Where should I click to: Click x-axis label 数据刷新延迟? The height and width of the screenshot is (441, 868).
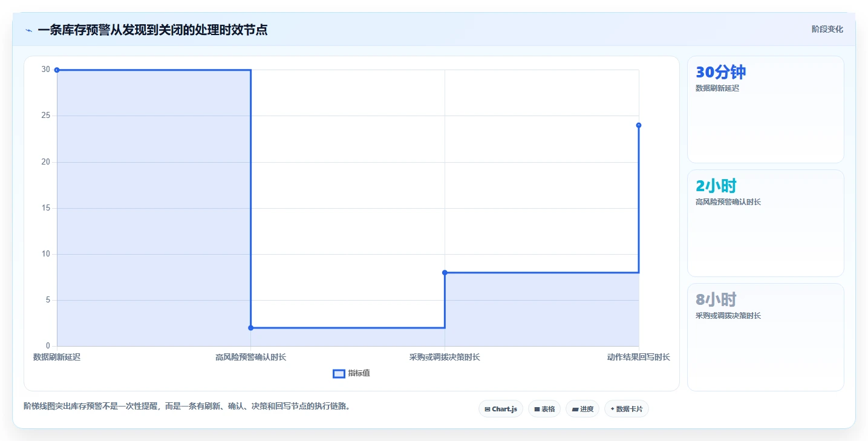point(57,357)
